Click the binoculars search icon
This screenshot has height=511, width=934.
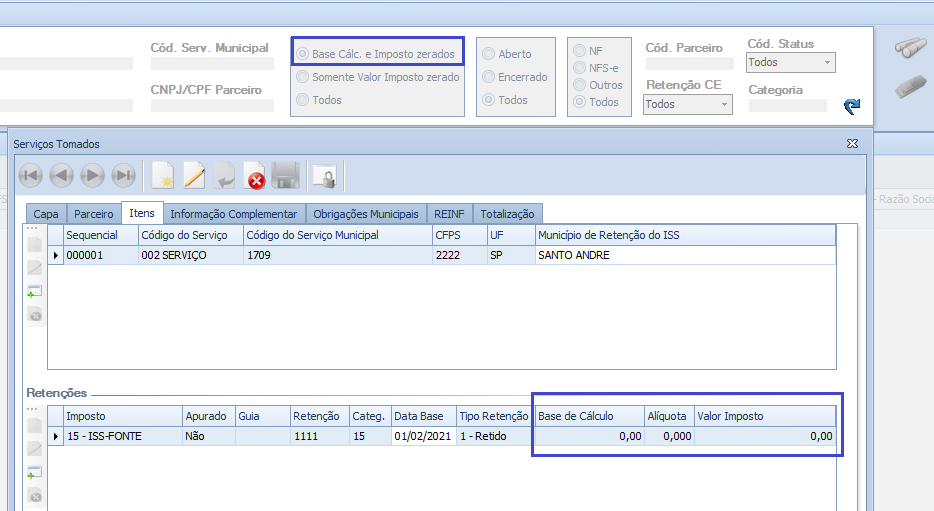(909, 50)
